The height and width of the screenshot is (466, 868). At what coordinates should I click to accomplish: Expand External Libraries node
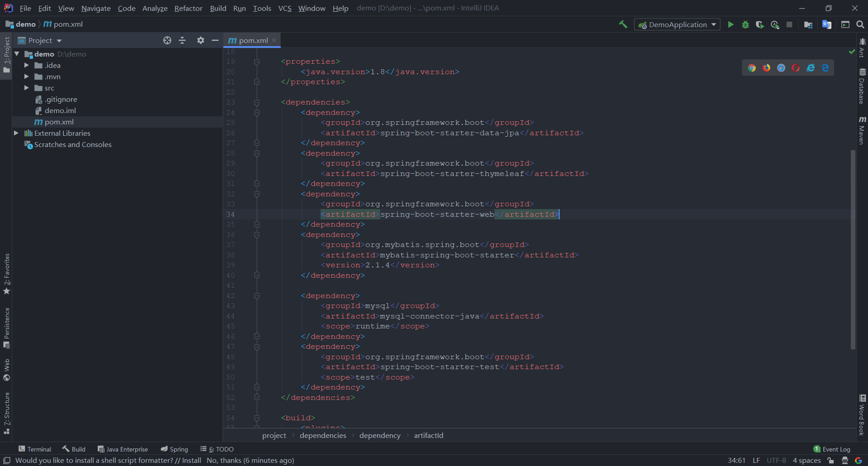[16, 133]
